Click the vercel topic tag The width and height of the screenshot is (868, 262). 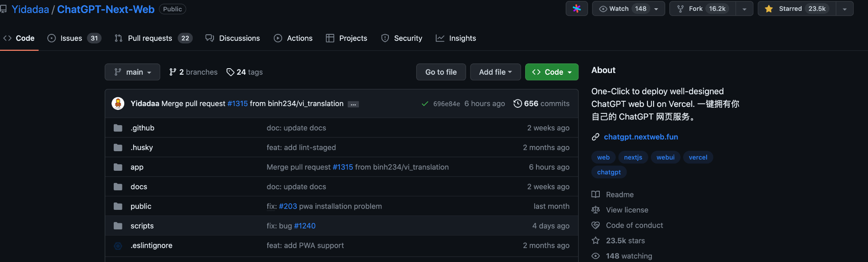point(698,157)
